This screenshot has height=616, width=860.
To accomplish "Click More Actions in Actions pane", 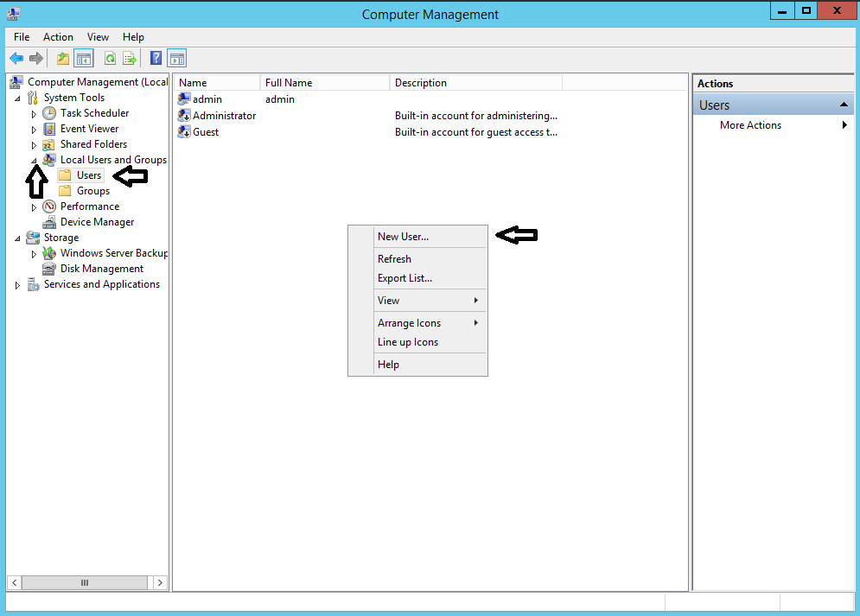I will click(x=750, y=125).
